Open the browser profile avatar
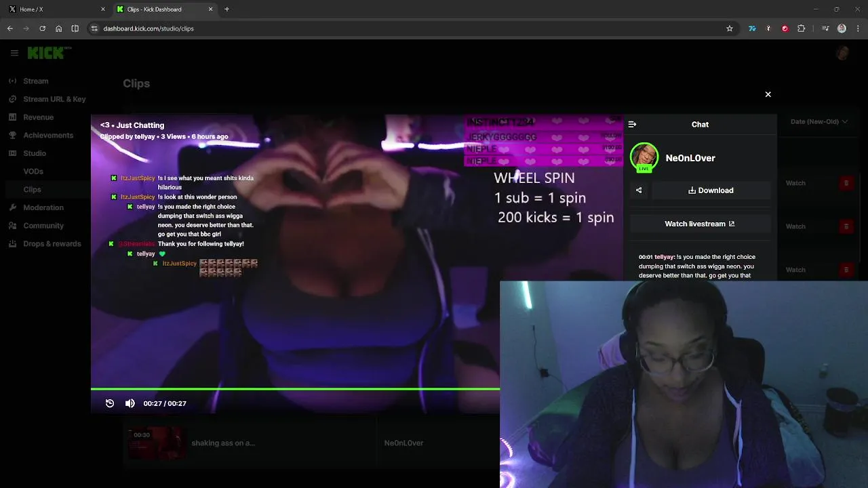 coord(842,28)
